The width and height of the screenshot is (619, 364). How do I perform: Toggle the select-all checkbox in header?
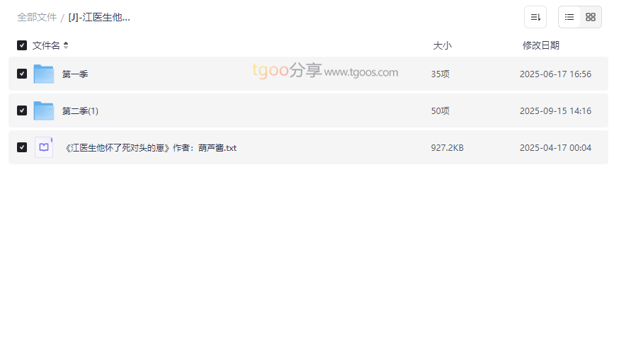click(22, 45)
